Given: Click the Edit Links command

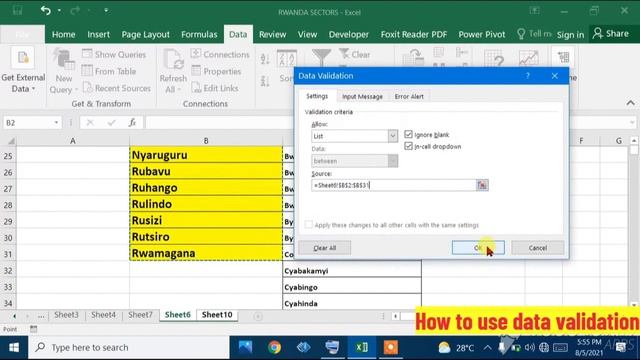Looking at the screenshot, I should point(215,88).
